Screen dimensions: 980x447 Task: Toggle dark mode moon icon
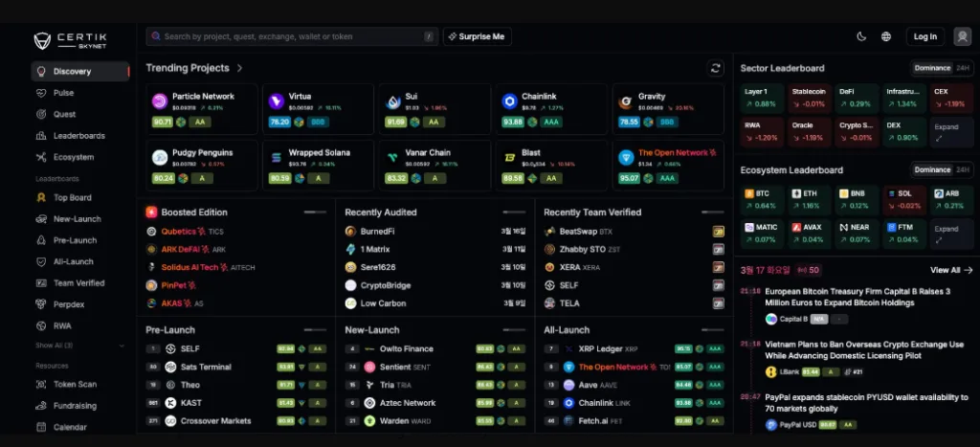[x=861, y=36]
